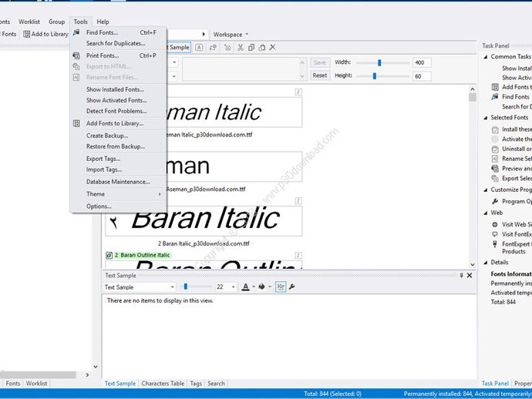Click the Height value field showing 60
Screen dimensions: 532x399
422,76
